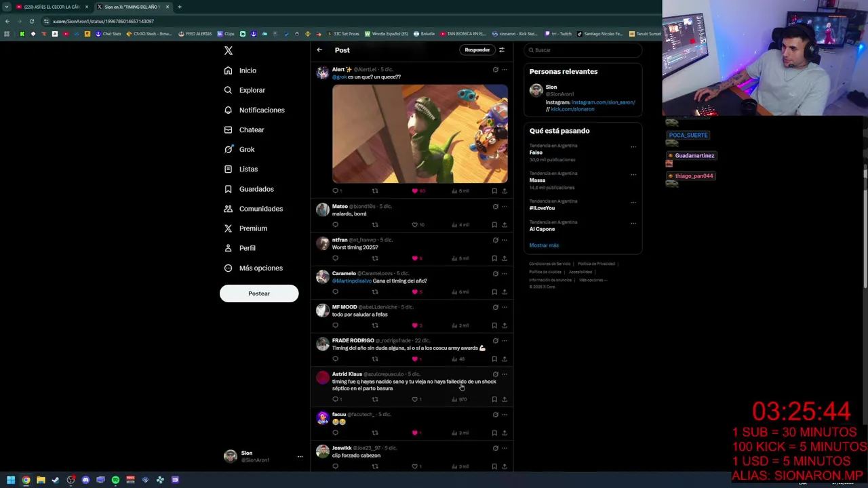The image size is (868, 488).
Task: Click the Premium X icon in sidebar
Action: (228, 228)
